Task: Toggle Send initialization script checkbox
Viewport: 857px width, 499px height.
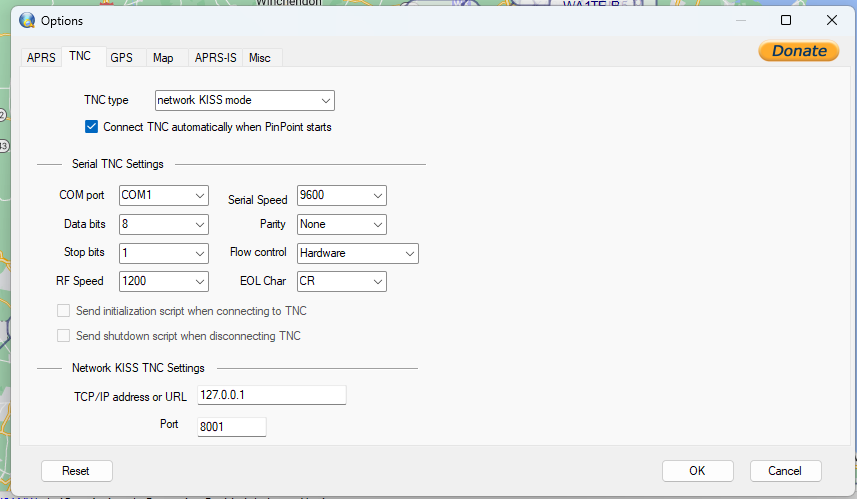Action: pyautogui.click(x=63, y=311)
